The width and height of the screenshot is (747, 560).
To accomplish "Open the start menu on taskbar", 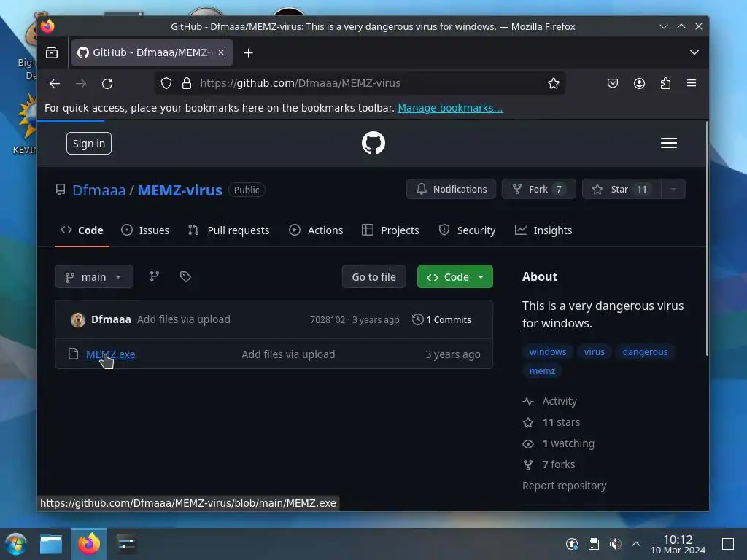I will [x=15, y=544].
